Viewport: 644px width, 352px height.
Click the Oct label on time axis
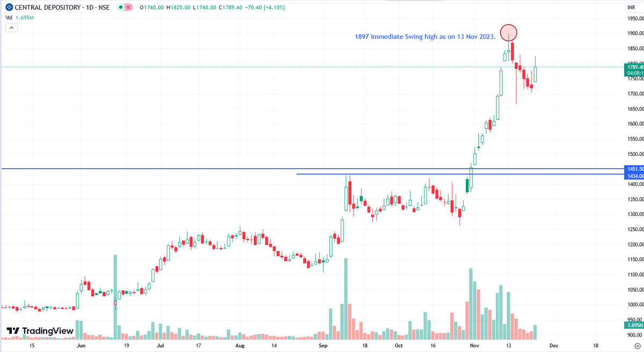point(399,346)
